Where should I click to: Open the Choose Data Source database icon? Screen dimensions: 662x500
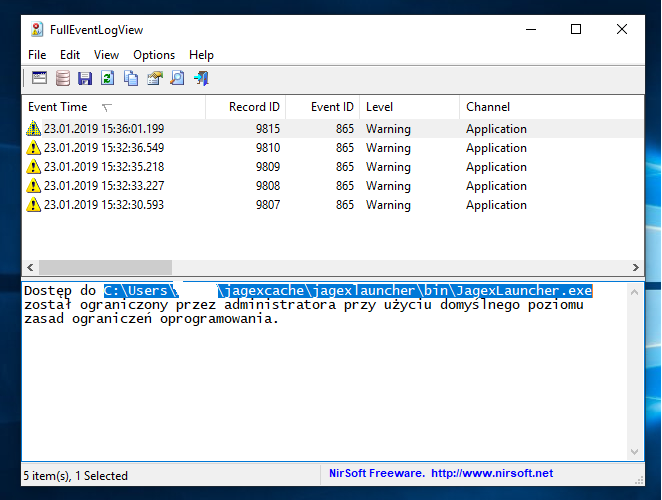(63, 78)
